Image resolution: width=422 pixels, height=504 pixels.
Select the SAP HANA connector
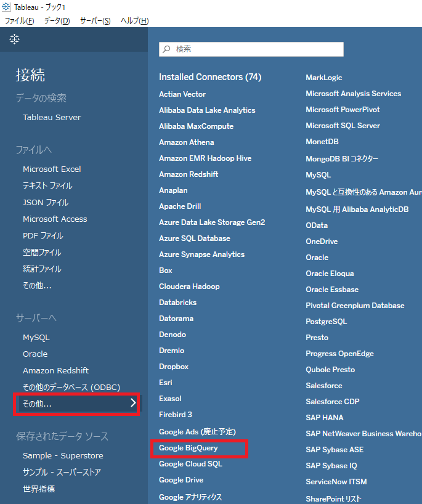click(324, 418)
